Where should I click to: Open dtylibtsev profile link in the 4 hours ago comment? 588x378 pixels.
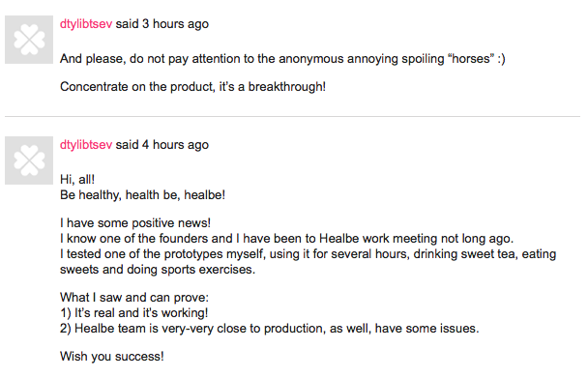(x=86, y=145)
